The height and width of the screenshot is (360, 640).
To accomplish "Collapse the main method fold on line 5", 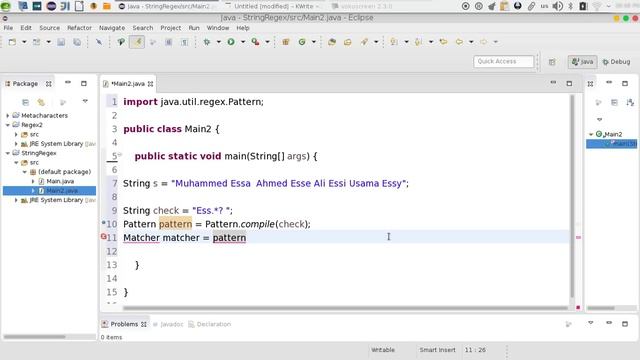I will click(120, 154).
